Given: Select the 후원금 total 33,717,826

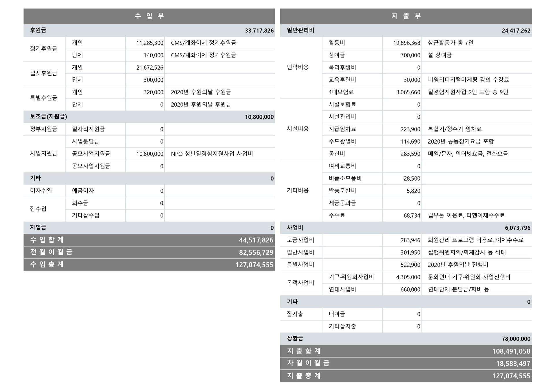Looking at the screenshot, I should pos(259,31).
